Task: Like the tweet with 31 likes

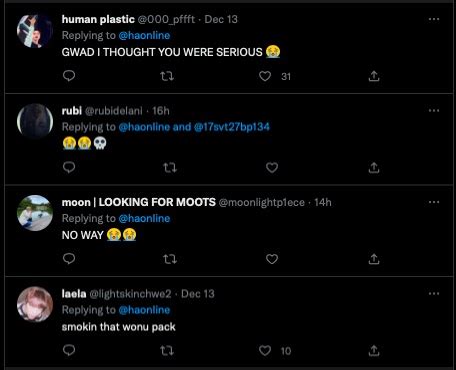Action: pyautogui.click(x=265, y=76)
